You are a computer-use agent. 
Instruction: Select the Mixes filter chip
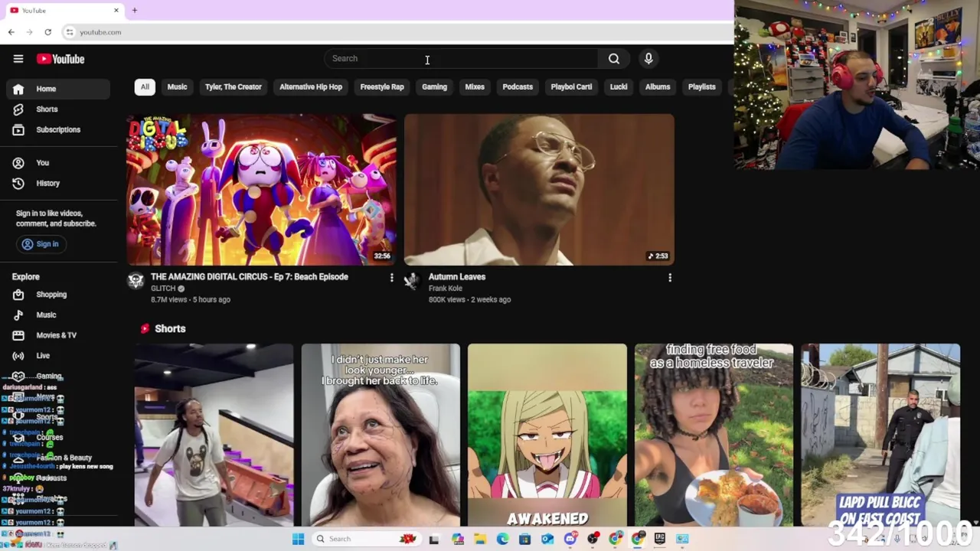pyautogui.click(x=475, y=86)
